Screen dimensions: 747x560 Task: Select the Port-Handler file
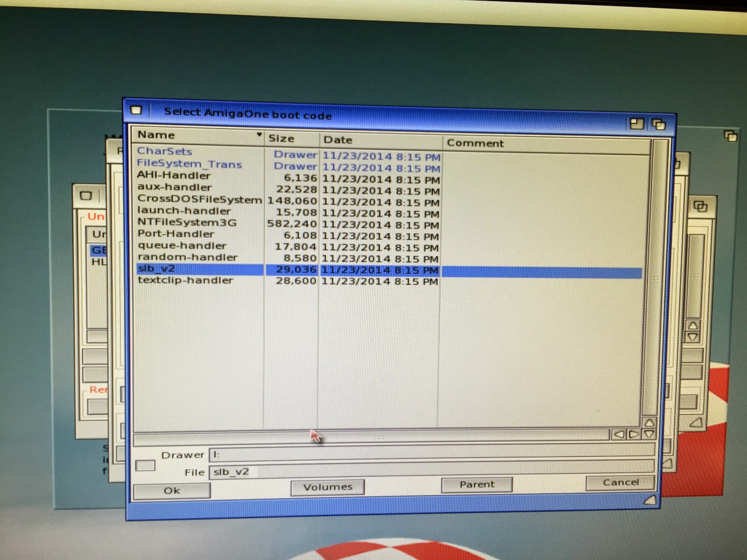[176, 234]
